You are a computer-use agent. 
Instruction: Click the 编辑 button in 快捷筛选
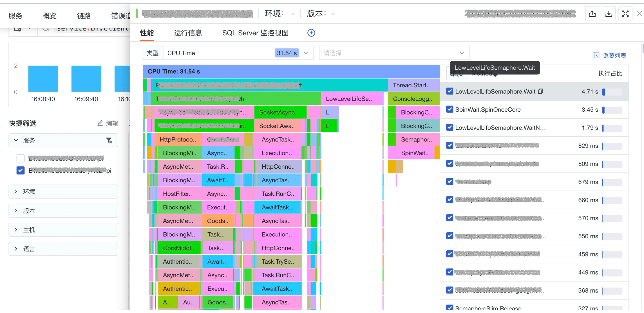tap(112, 123)
